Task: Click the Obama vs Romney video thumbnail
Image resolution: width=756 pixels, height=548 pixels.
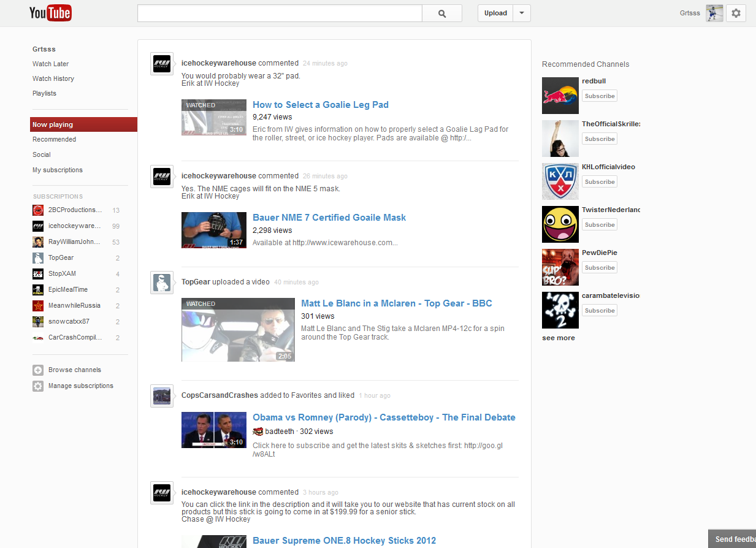Action: pyautogui.click(x=214, y=430)
